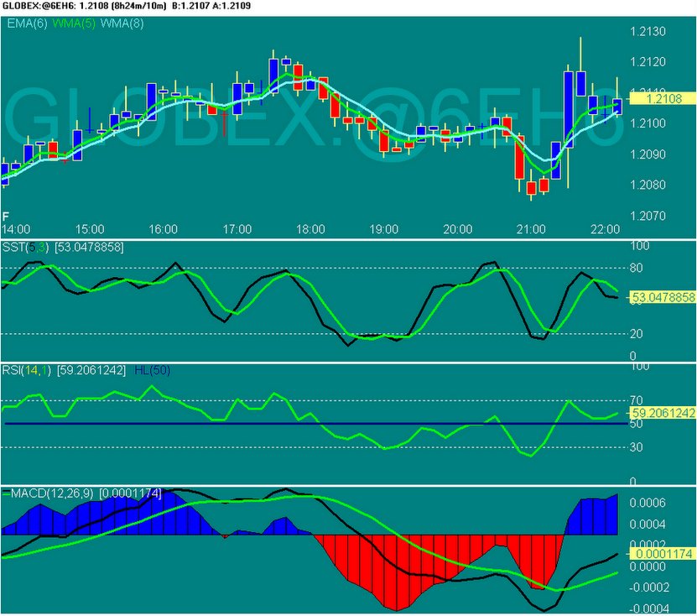Viewport: 697px width, 616px height.
Task: Select the WMA(8) indicator label
Action: coord(122,23)
